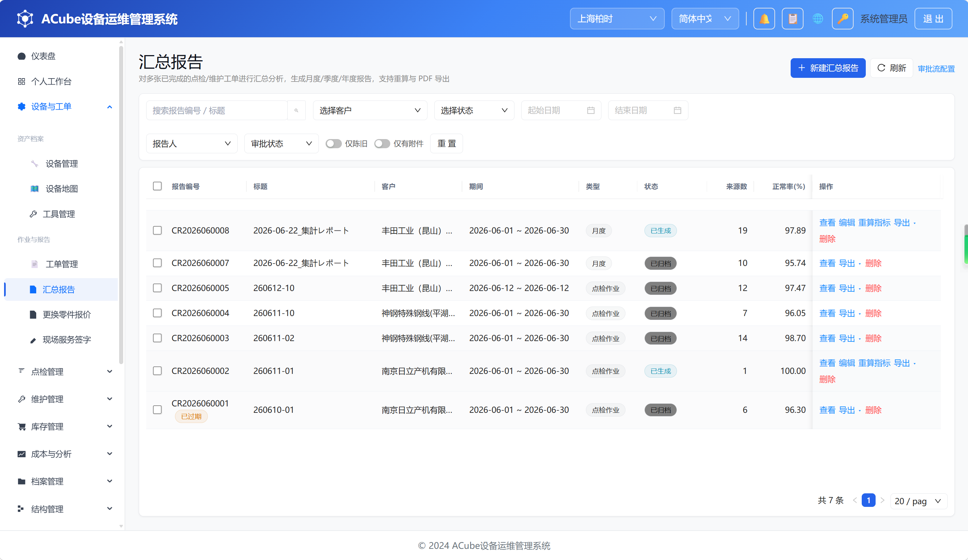Open 工单管理 in the sidebar
Viewport: 968px width, 560px height.
(62, 264)
